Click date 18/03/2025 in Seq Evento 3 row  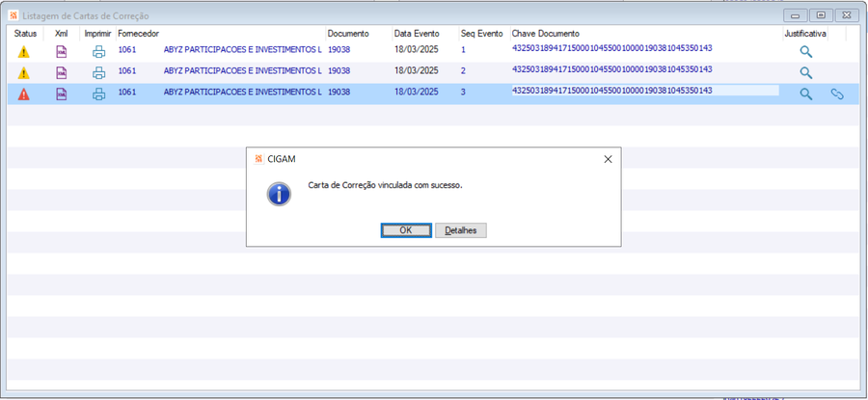[417, 92]
